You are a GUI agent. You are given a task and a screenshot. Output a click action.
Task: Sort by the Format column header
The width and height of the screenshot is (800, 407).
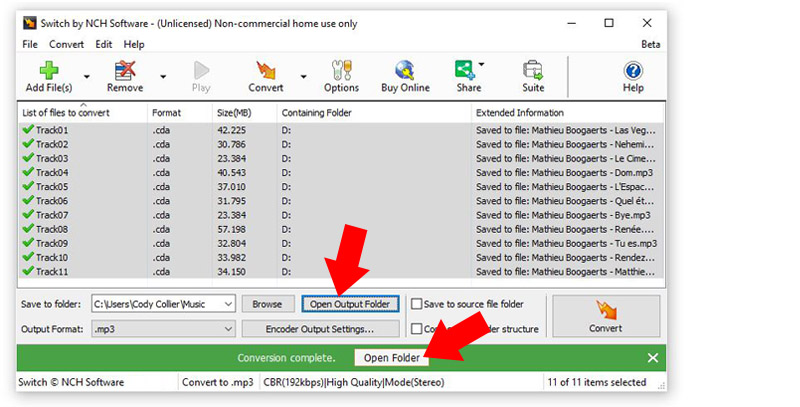180,113
